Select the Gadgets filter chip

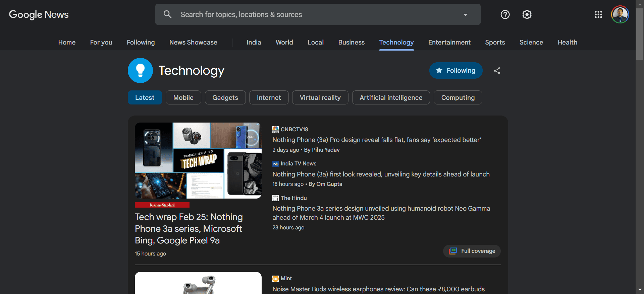coord(225,97)
